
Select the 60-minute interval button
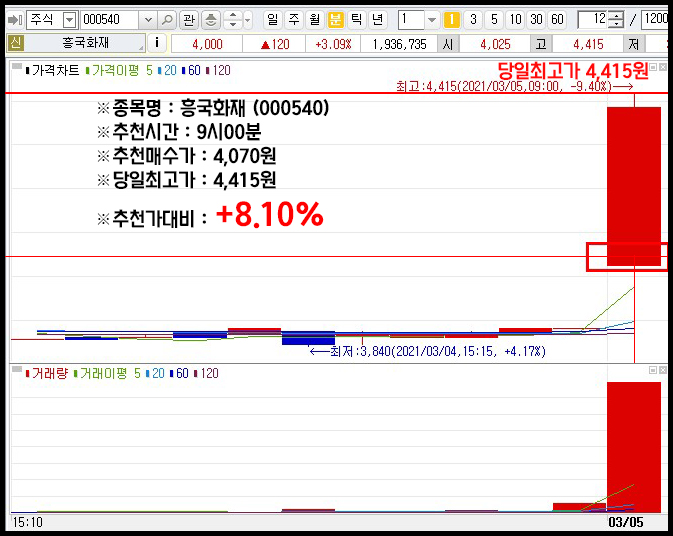[x=557, y=20]
